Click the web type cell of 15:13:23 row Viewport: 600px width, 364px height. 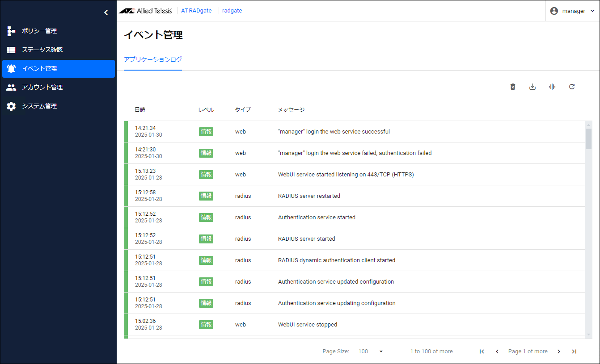[241, 175]
